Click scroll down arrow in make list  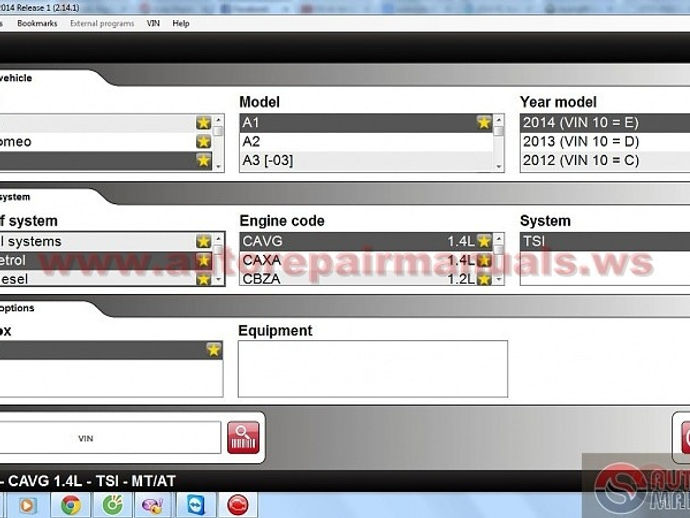218,166
